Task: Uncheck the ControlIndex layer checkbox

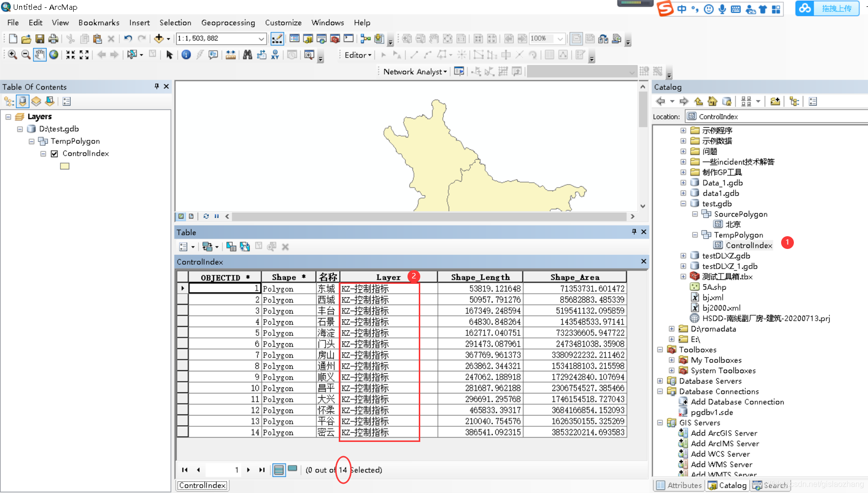Action: click(54, 154)
